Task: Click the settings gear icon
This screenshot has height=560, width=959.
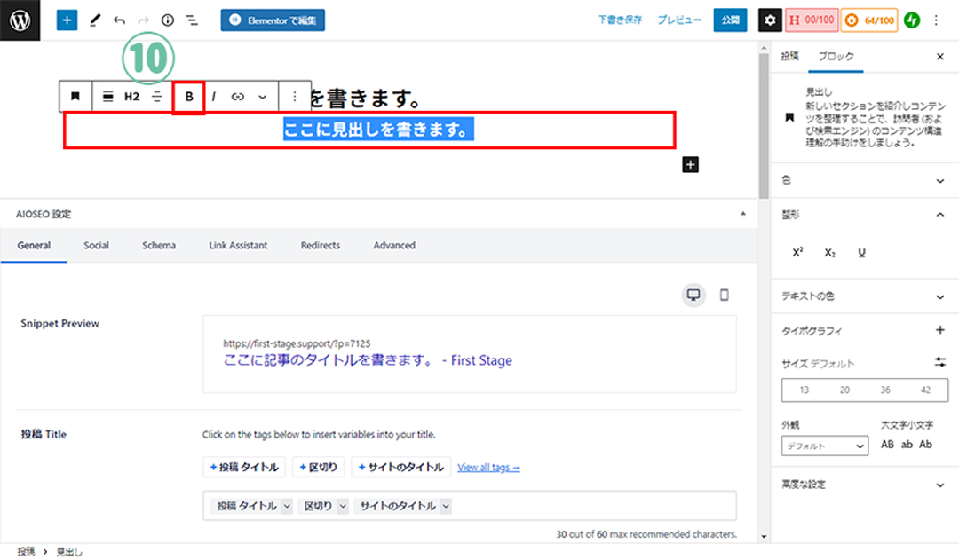Action: click(770, 20)
